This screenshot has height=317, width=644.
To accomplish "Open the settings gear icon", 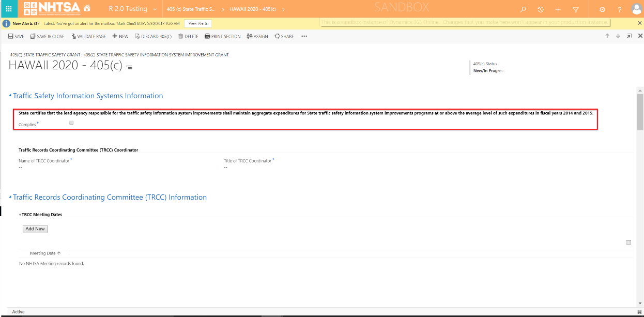I will coord(602,9).
